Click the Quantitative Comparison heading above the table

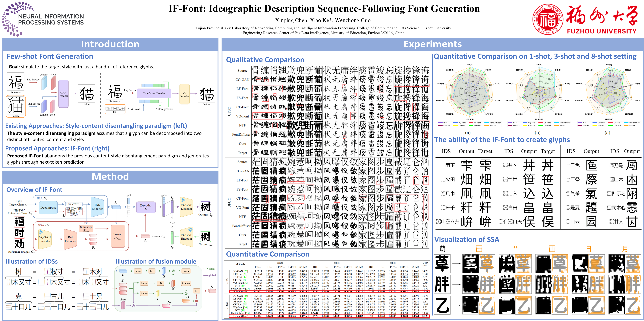[x=268, y=254]
